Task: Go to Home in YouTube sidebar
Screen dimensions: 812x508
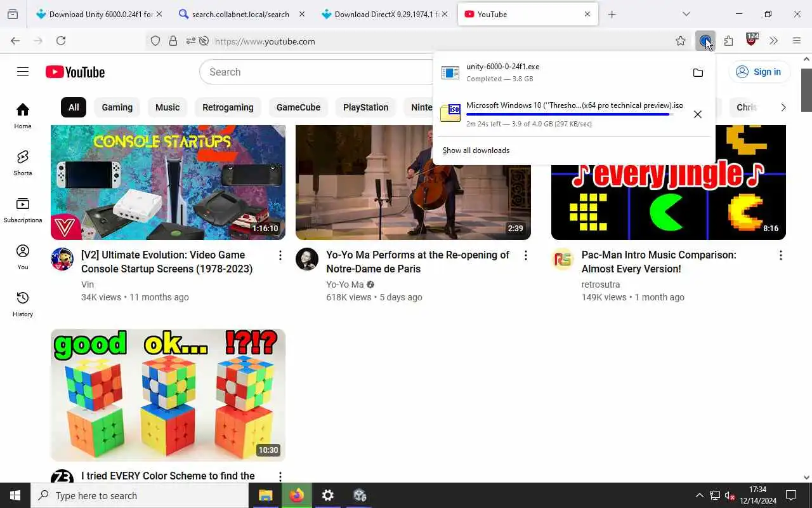Action: 23,116
